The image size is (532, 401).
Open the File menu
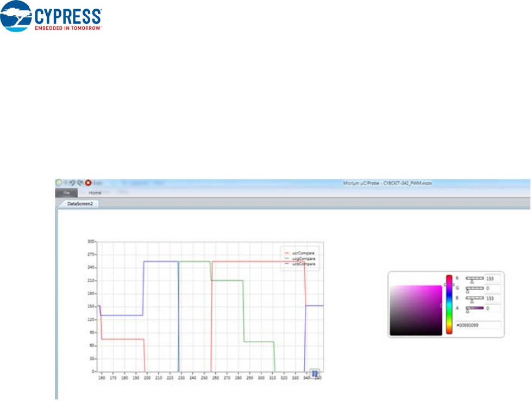point(66,192)
